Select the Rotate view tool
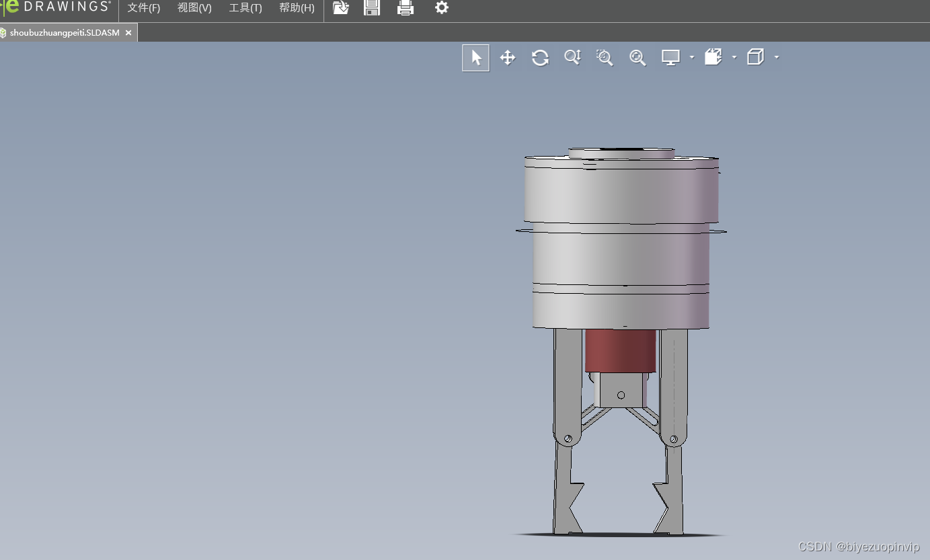 pos(540,58)
